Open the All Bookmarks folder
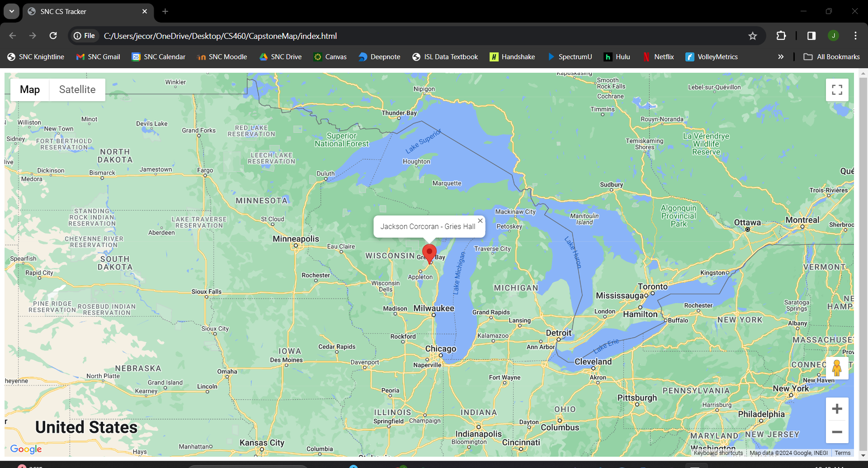This screenshot has height=468, width=868. point(832,57)
